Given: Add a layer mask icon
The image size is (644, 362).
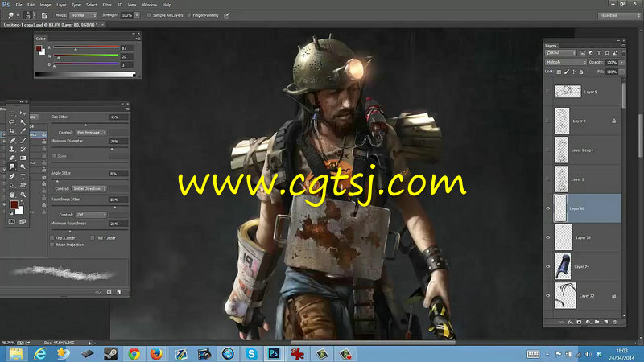Looking at the screenshot, I should coord(579,323).
